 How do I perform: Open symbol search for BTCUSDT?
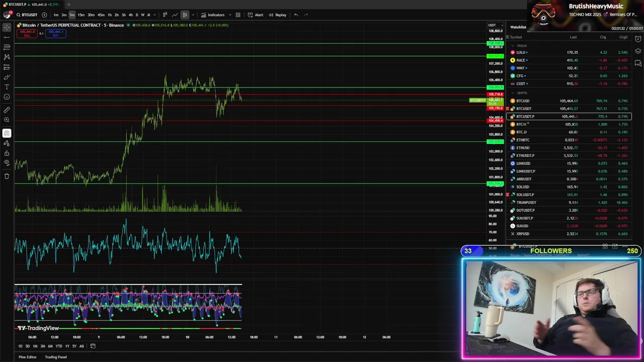pyautogui.click(x=27, y=15)
